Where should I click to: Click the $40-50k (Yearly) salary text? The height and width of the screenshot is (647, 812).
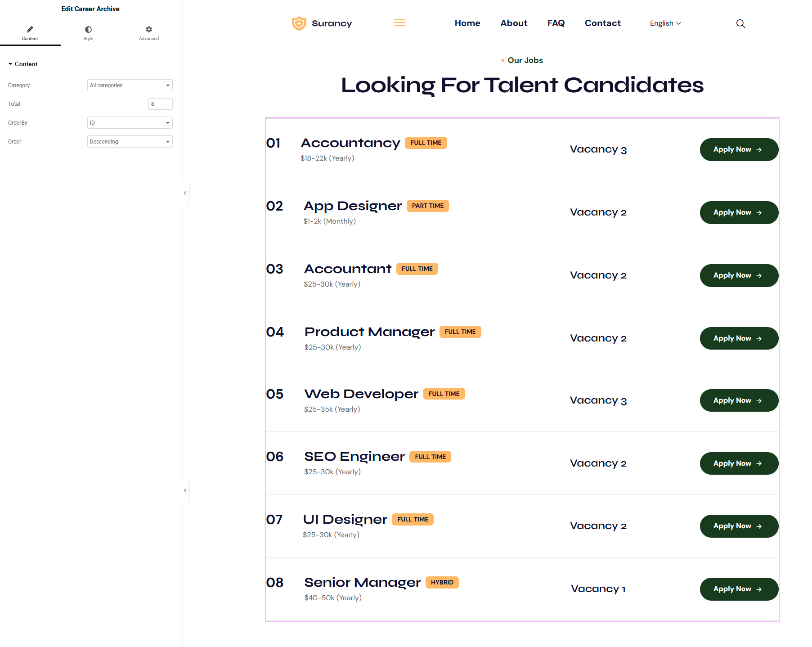point(333,598)
